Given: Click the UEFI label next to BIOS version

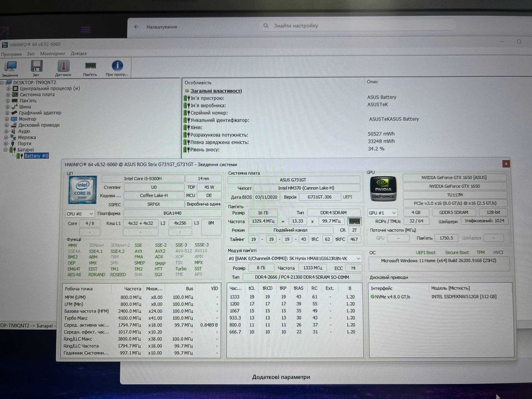Looking at the screenshot, I should tap(347, 197).
